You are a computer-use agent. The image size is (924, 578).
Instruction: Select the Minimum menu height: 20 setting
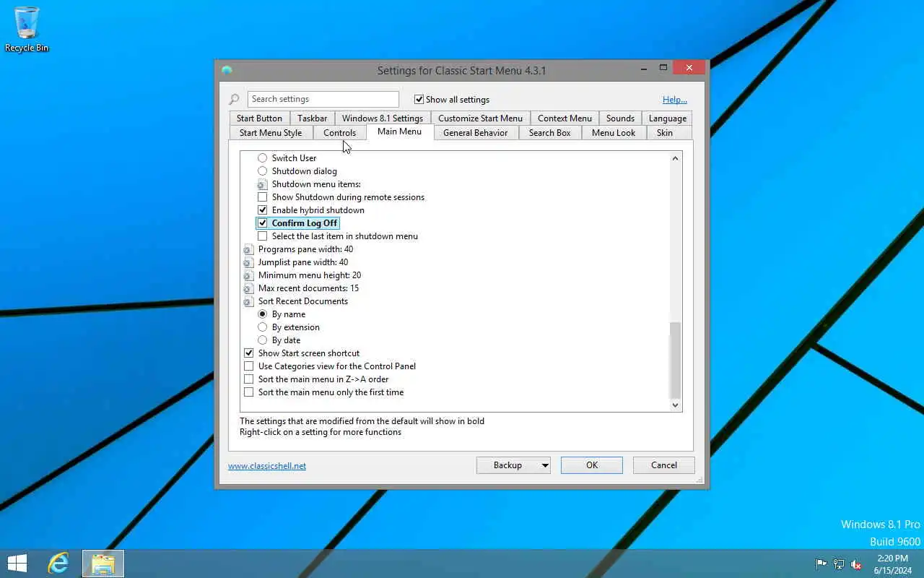pos(310,275)
